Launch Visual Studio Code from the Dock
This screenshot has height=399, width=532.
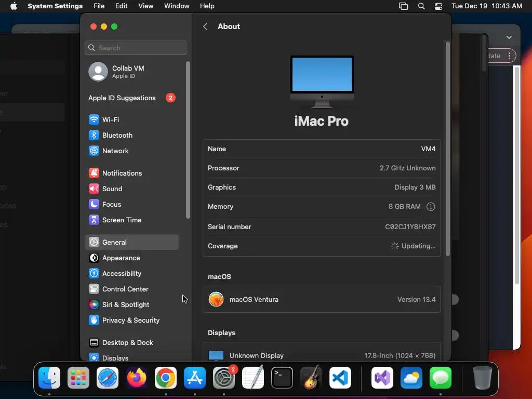pyautogui.click(x=340, y=378)
